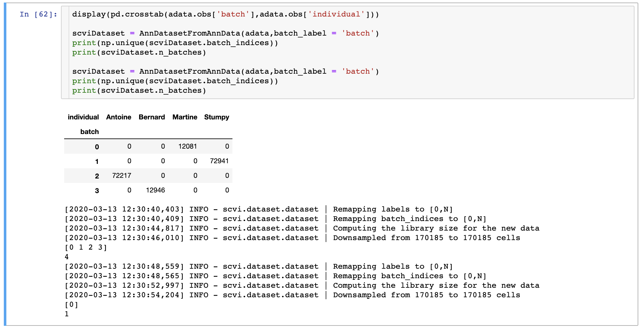Screen dimensions: 644x329
Task: Click the 12:30:48,559 Remapping labels log line
Action: [x=259, y=266]
